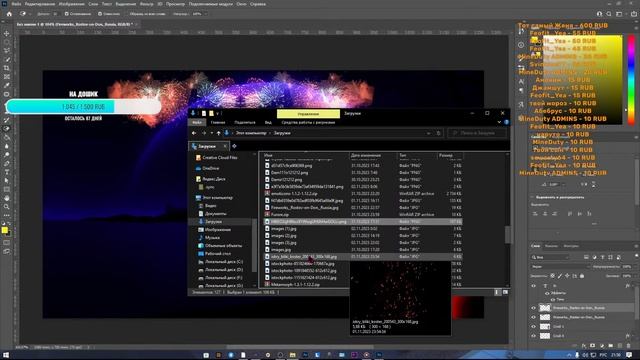The height and width of the screenshot is (360, 640).
Task: Open the Вид ribbon tab in Explorer
Action: tap(268, 122)
